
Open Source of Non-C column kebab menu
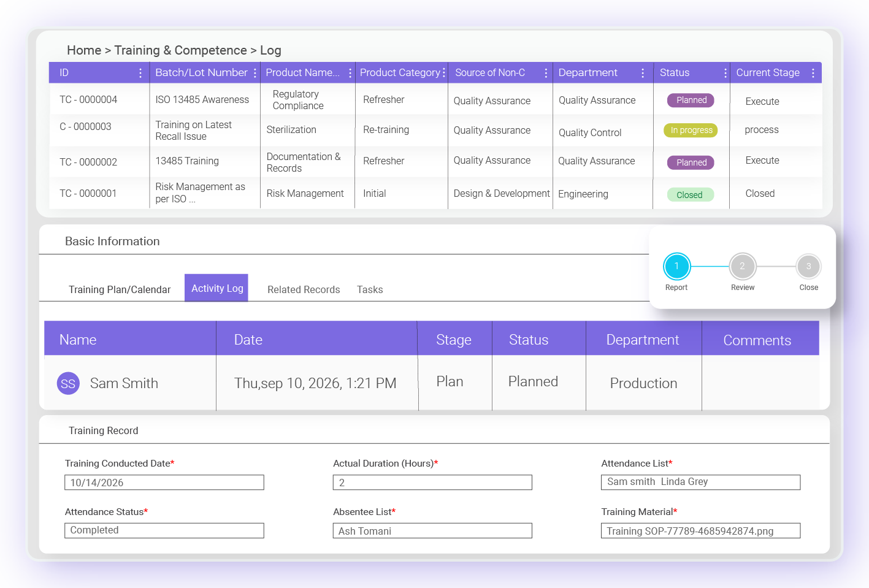tap(546, 73)
